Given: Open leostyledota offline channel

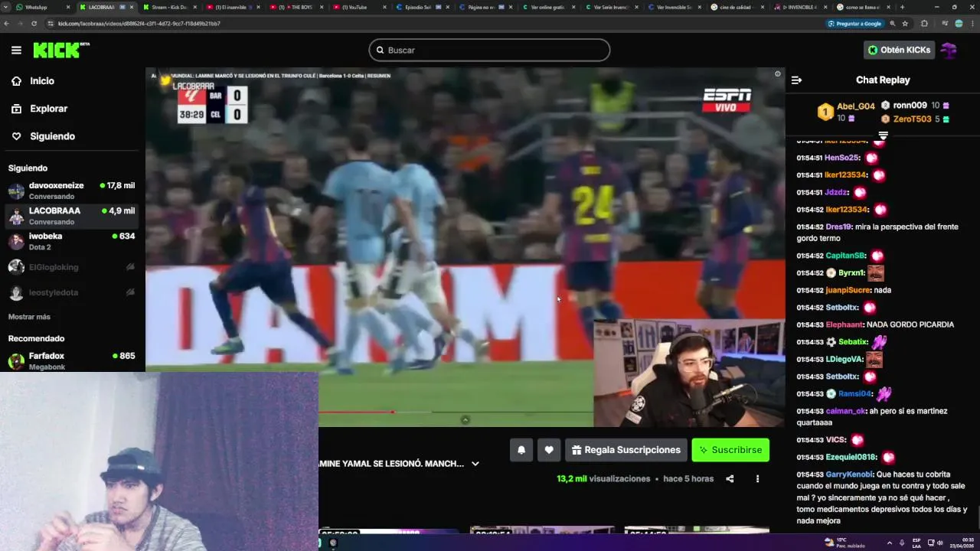Looking at the screenshot, I should coord(71,292).
